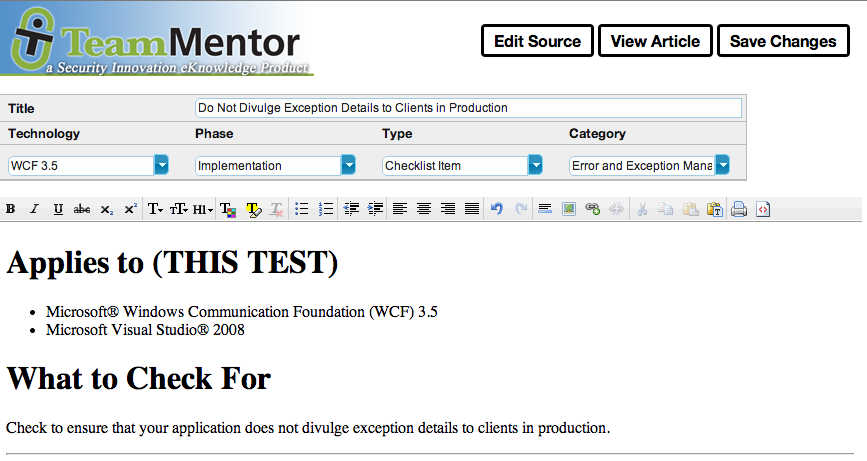
Task: Click the Save Changes button
Action: pos(783,41)
